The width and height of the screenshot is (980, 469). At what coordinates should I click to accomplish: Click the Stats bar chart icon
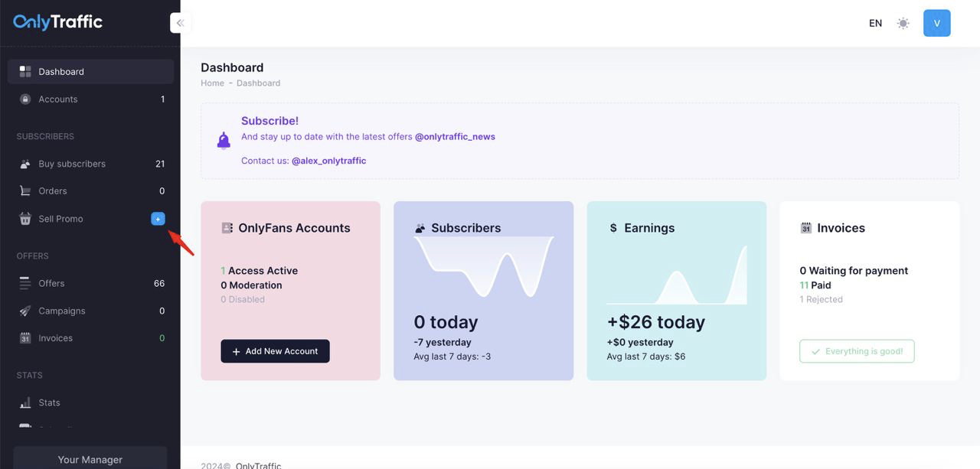click(25, 402)
